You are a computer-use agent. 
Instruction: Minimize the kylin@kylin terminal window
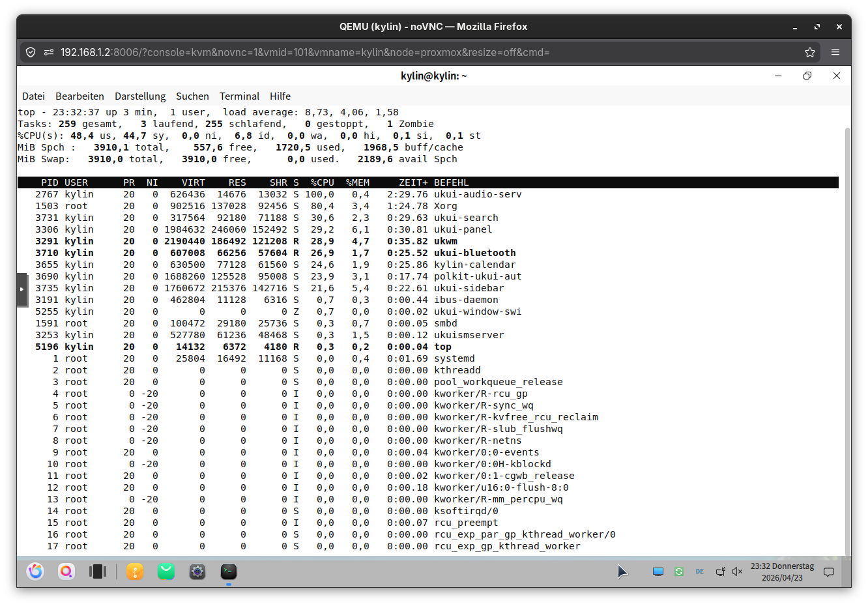[x=778, y=76]
